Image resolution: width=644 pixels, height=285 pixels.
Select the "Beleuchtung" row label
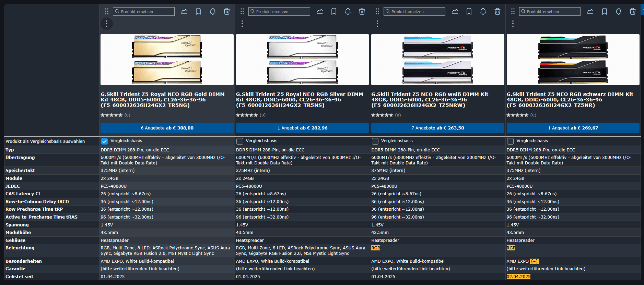(20, 248)
